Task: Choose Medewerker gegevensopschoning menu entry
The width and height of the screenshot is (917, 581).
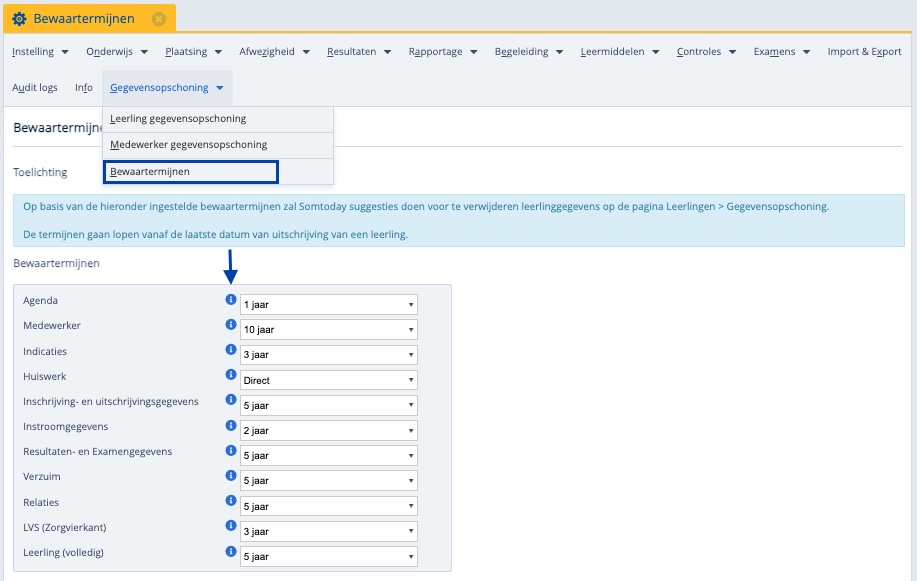Action: pos(189,145)
